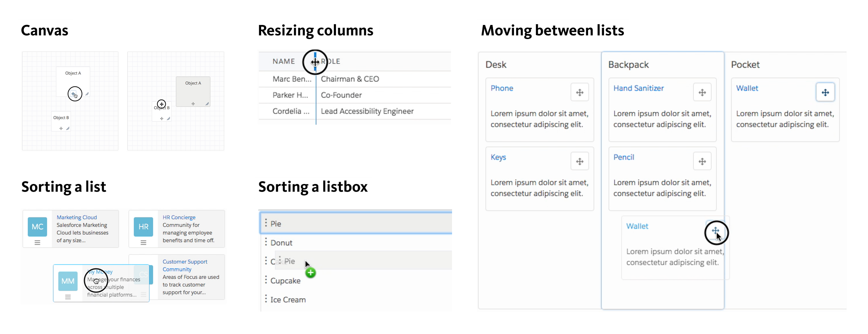Select the Pie option in the listbox
The height and width of the screenshot is (334, 868).
[x=356, y=223]
